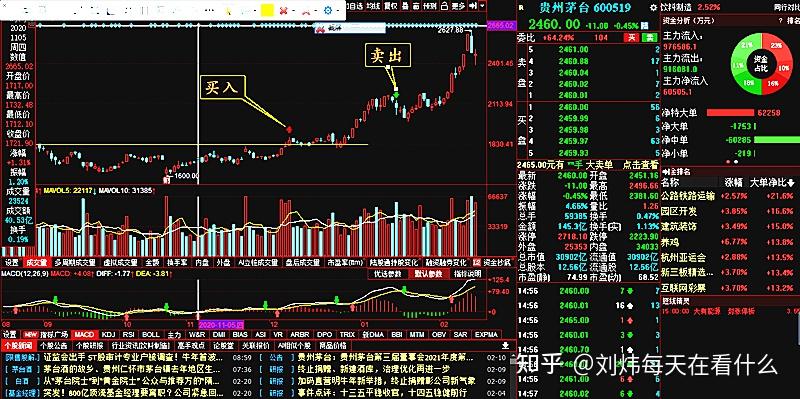The width and height of the screenshot is (800, 399).
Task: Open 设置 beside volume indicator tabs
Action: tap(11, 262)
